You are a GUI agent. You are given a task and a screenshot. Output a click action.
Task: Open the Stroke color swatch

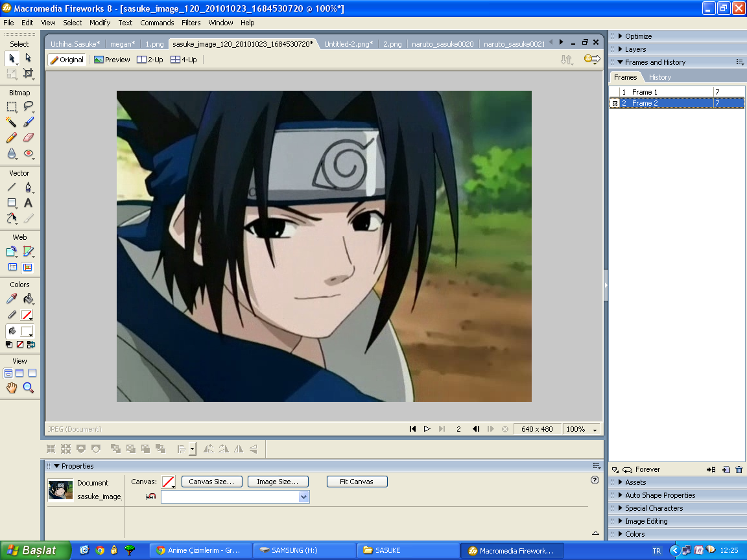(x=27, y=315)
